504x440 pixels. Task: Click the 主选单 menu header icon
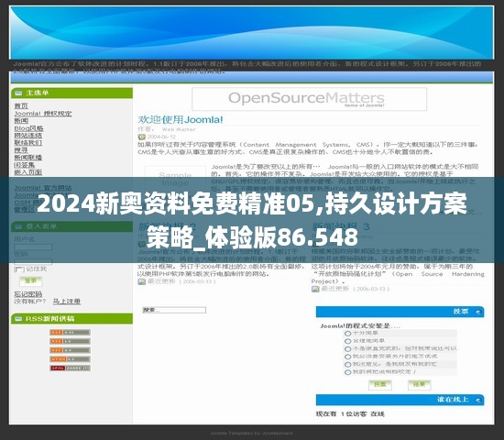[x=18, y=93]
